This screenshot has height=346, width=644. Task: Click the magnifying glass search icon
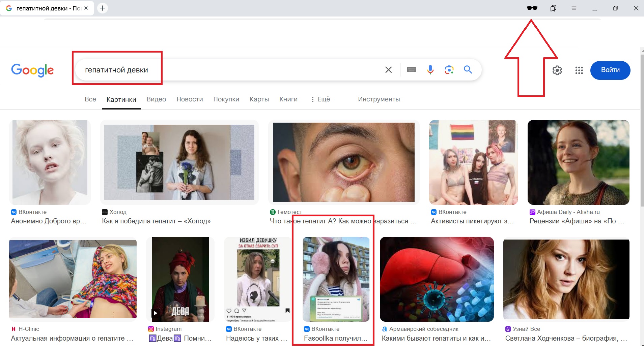(468, 70)
